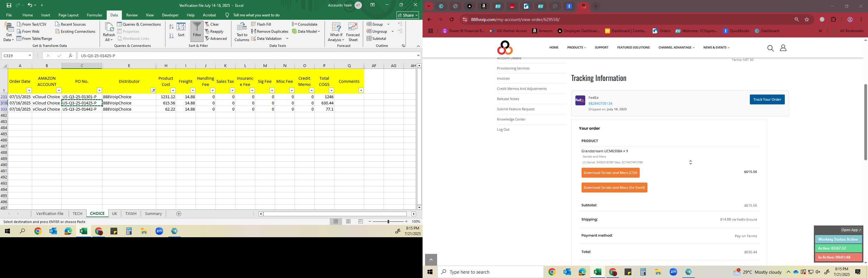Bookmark this page star icon
Screen dimensions: 868x278
[807, 19]
